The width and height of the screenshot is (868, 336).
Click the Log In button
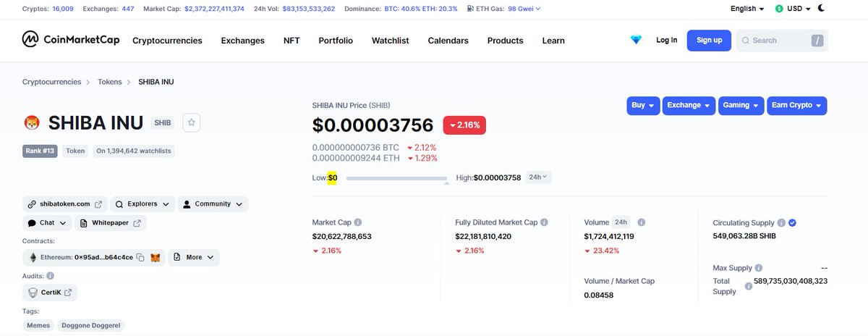(666, 40)
